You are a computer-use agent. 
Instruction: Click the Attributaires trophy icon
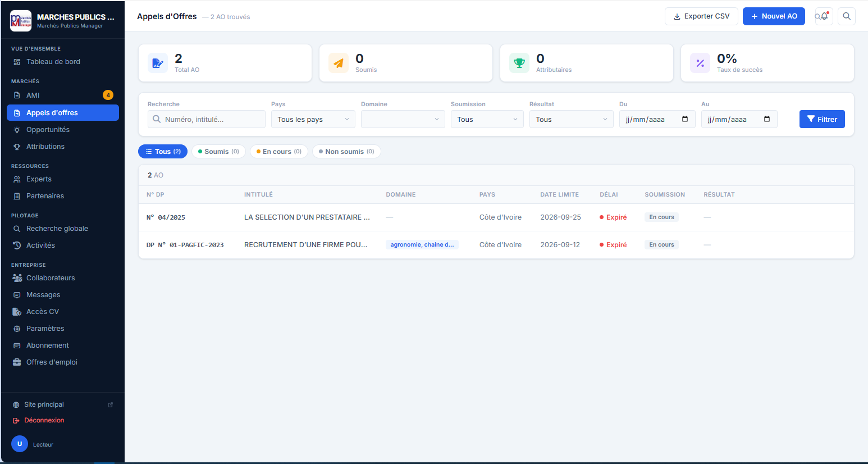[x=519, y=63]
